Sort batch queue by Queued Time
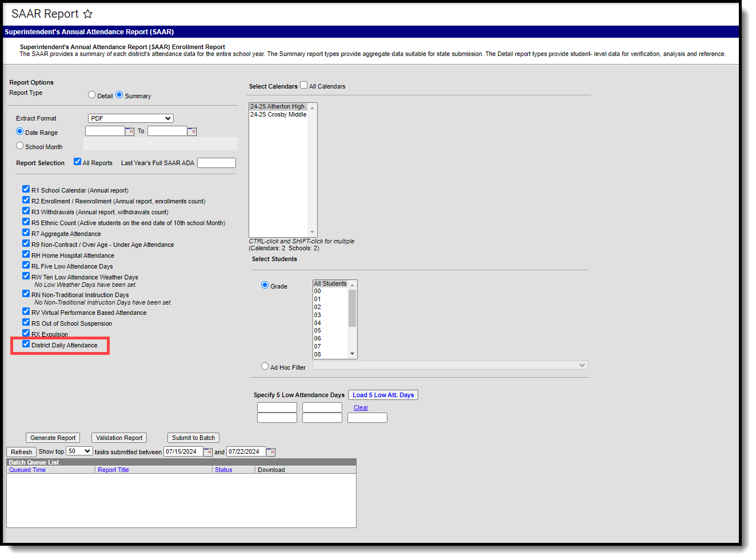 pyautogui.click(x=27, y=470)
